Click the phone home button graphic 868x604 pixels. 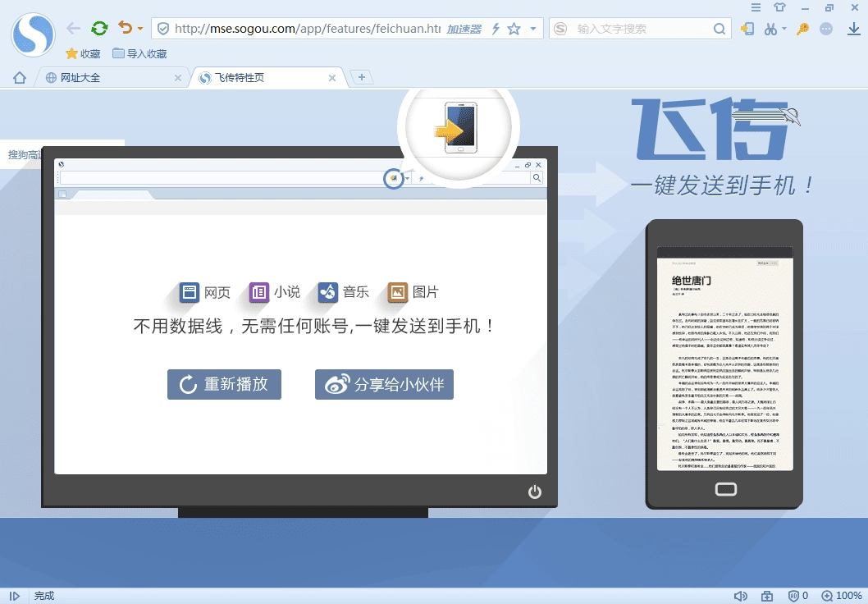pyautogui.click(x=726, y=489)
